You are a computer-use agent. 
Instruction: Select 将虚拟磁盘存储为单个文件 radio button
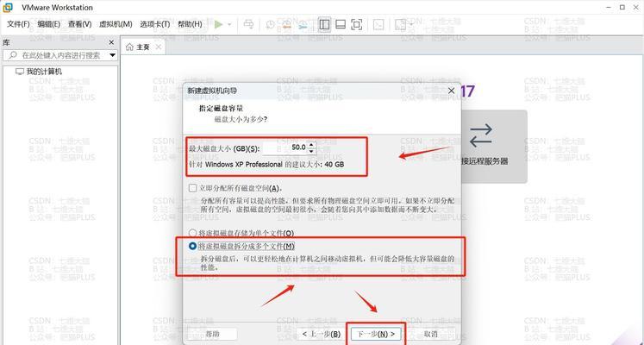[191, 233]
